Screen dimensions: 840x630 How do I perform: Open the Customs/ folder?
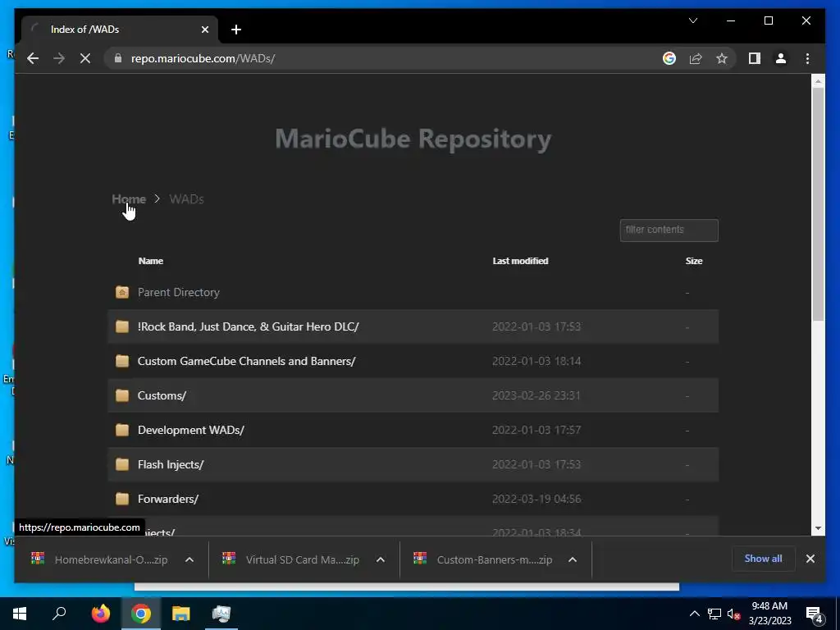[x=162, y=395]
